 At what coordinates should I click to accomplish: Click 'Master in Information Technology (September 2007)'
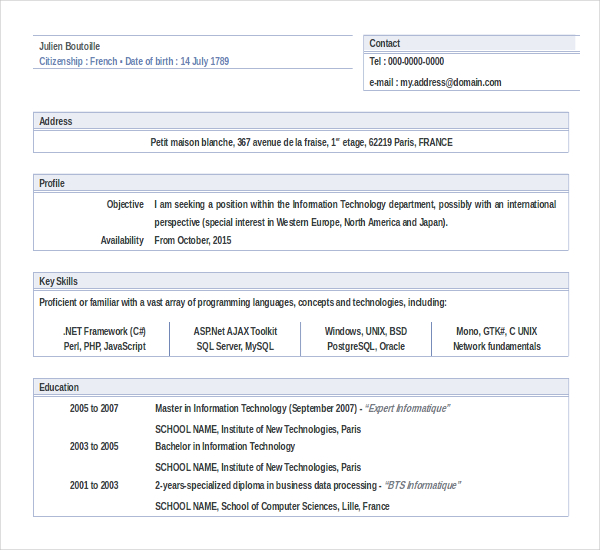coord(256,408)
